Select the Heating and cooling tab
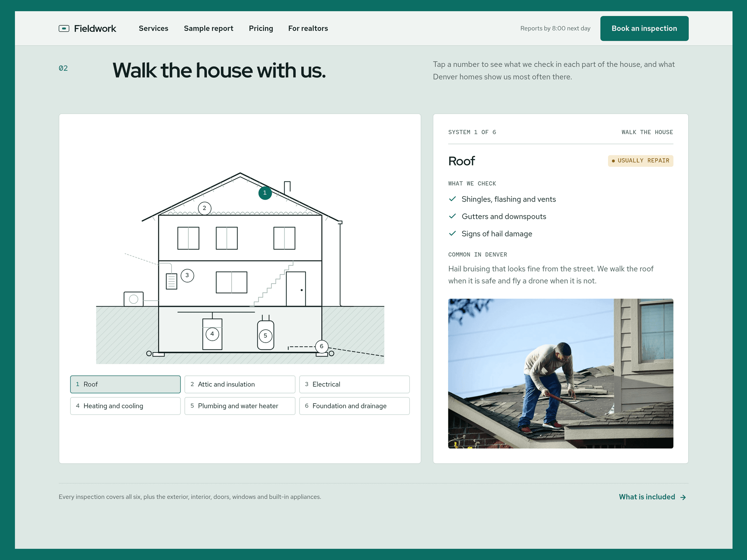 coord(125,406)
